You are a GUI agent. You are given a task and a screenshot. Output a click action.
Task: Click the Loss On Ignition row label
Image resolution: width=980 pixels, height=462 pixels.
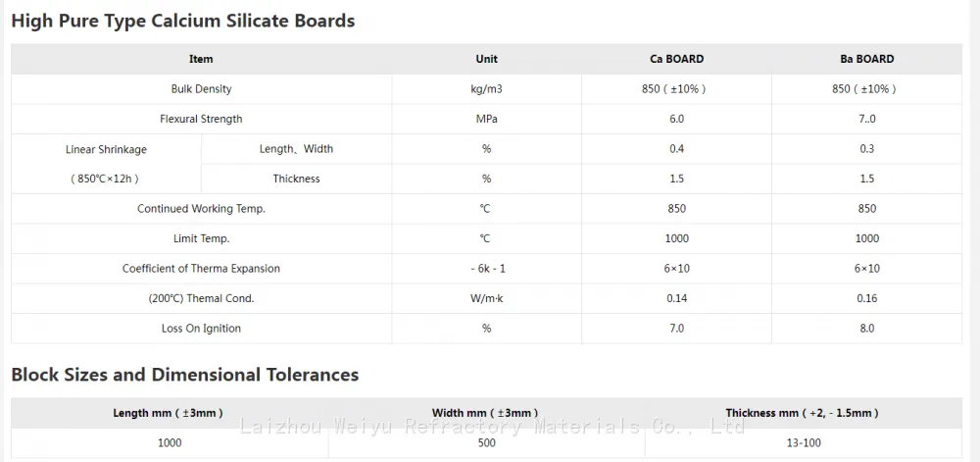[x=201, y=329]
